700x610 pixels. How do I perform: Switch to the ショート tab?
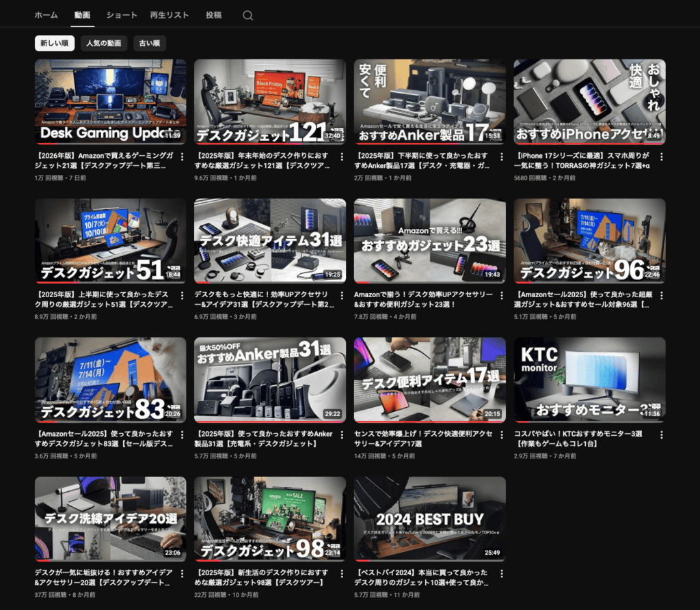(x=122, y=15)
